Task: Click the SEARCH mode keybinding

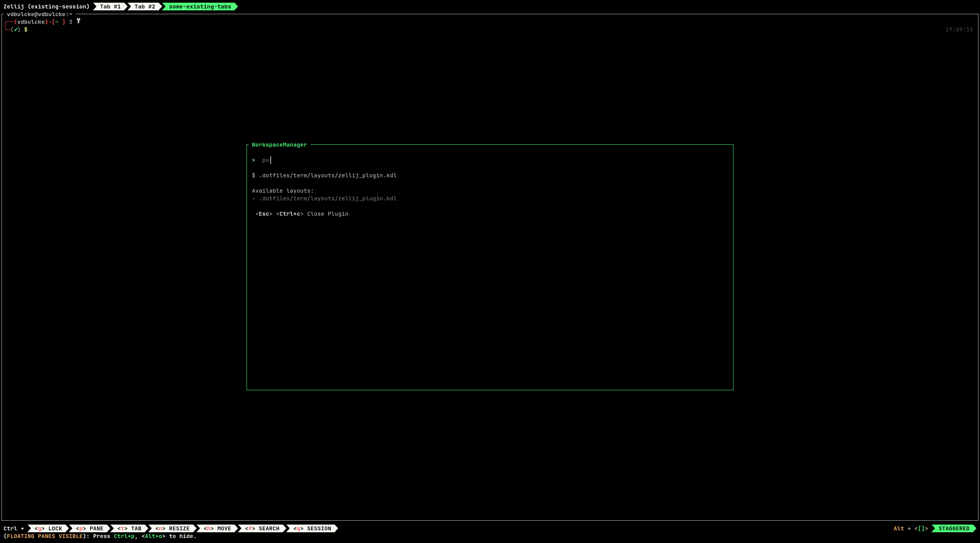Action: point(262,528)
